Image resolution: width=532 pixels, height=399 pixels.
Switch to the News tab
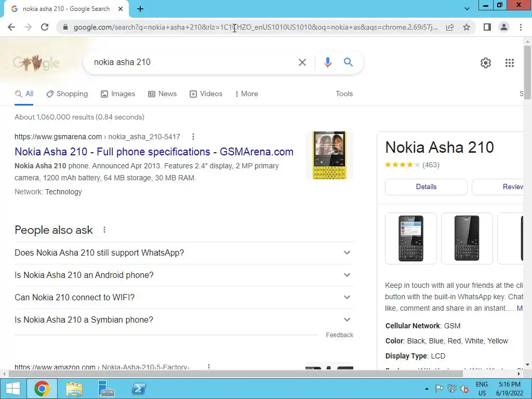pyautogui.click(x=162, y=94)
